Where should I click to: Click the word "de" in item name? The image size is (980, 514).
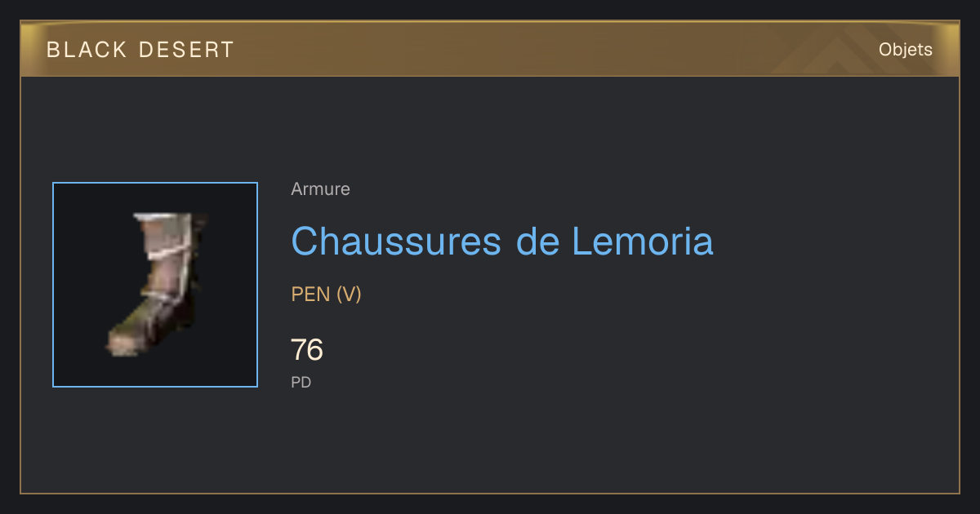[536, 241]
